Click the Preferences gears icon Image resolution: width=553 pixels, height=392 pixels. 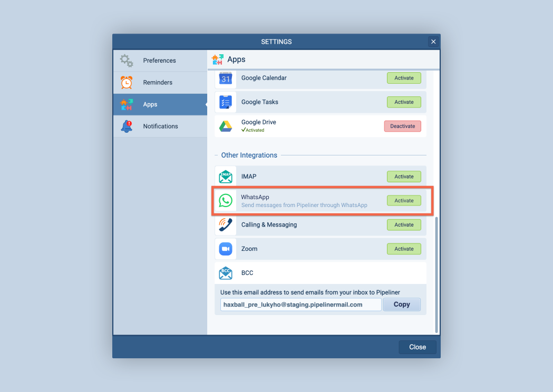pos(127,61)
